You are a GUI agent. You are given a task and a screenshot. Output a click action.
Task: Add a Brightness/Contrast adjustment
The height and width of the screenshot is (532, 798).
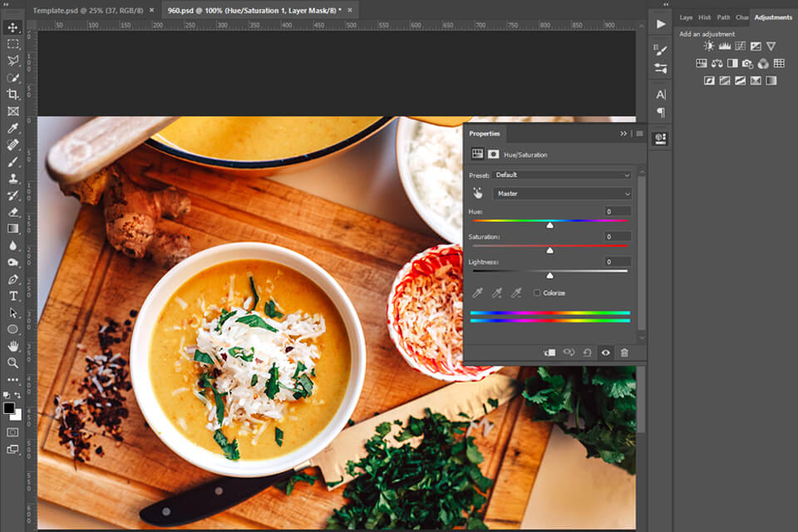709,47
